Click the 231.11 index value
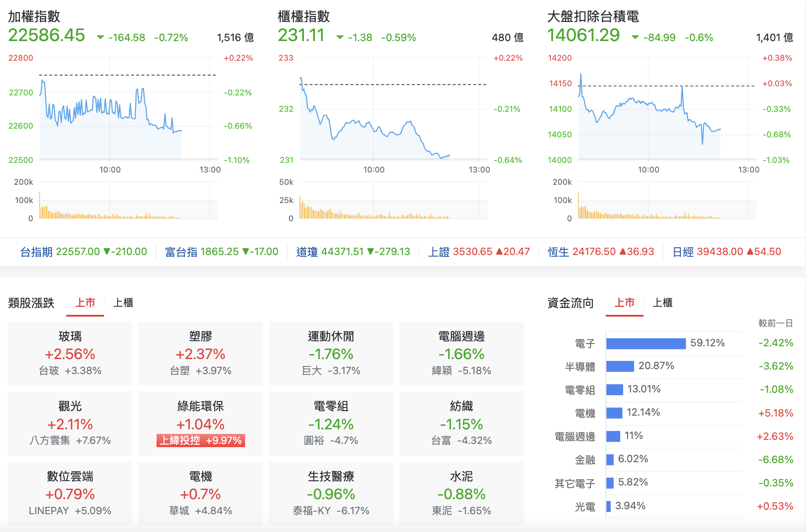Screen dimensions: 806x532 (301, 35)
